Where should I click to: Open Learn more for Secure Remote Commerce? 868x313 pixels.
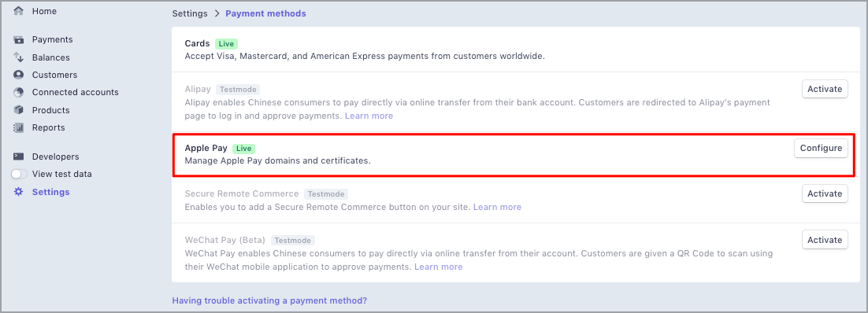[x=497, y=207]
